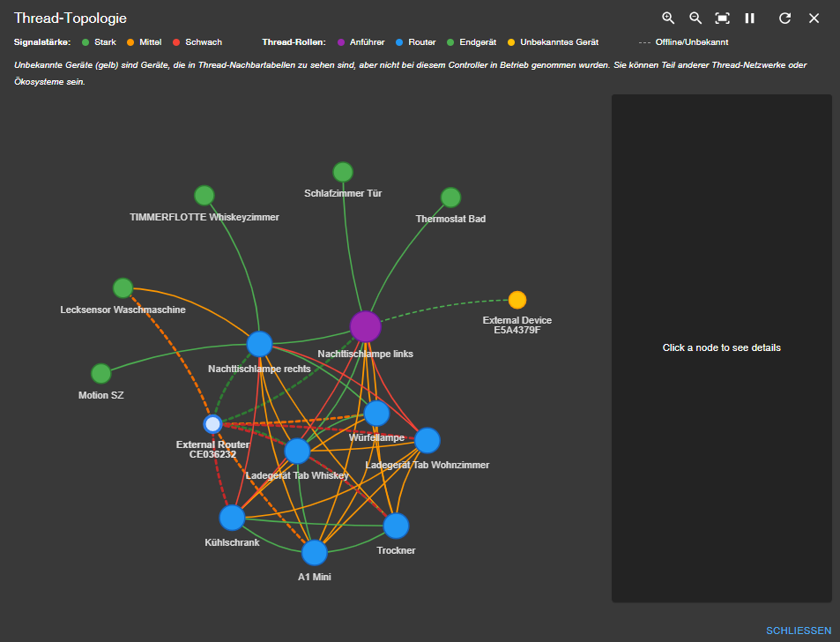Image resolution: width=840 pixels, height=642 pixels.
Task: Select the TIMMERFLOTTE Whiskeyzimmer node
Action: [x=204, y=196]
